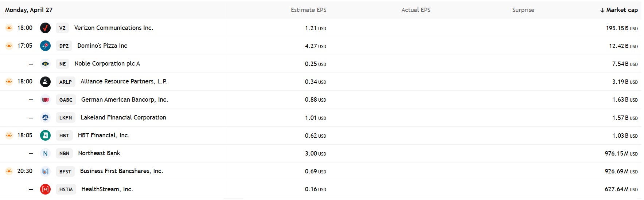The height and width of the screenshot is (200, 644).
Task: Select the HSTM ticker badge
Action: pos(66,189)
